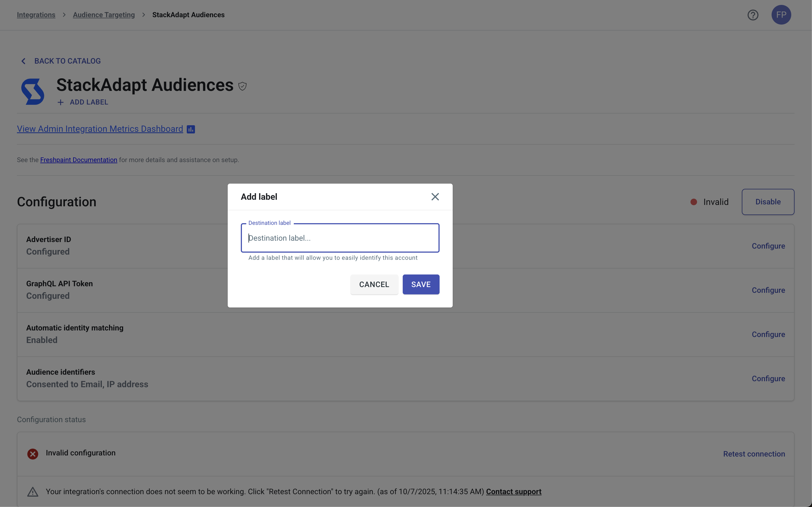Click Disable integration button
The image size is (812, 507).
[767, 202]
